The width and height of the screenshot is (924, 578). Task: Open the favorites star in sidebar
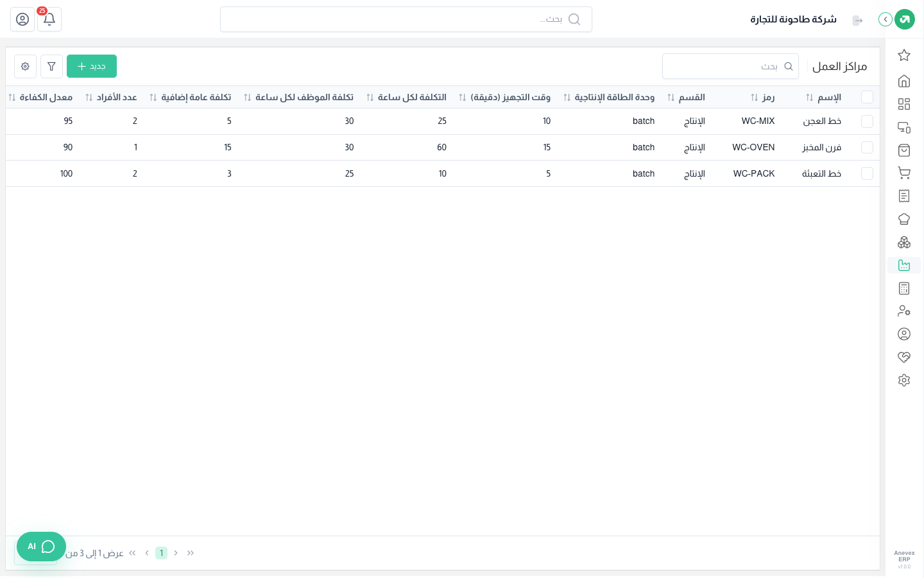904,55
